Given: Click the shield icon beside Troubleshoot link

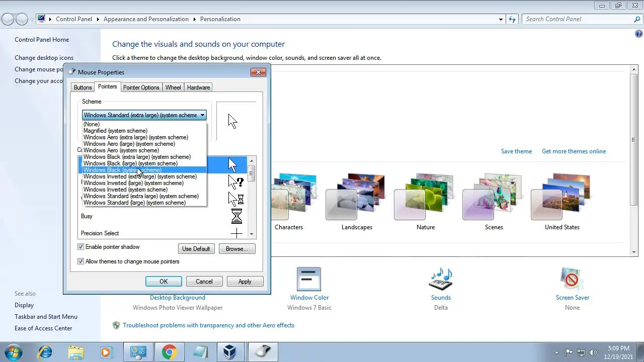Looking at the screenshot, I should pos(116,325).
